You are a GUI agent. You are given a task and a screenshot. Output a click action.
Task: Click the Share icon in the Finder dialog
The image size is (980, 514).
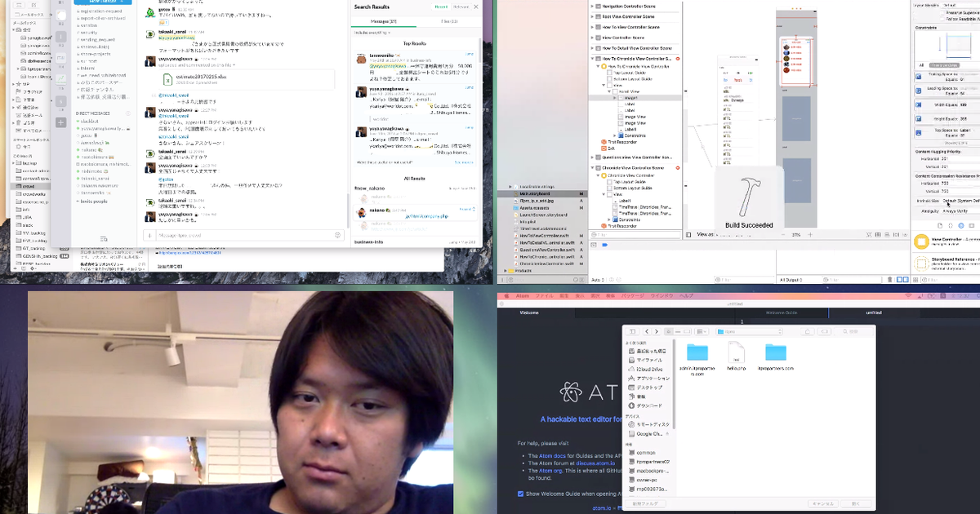(807, 331)
